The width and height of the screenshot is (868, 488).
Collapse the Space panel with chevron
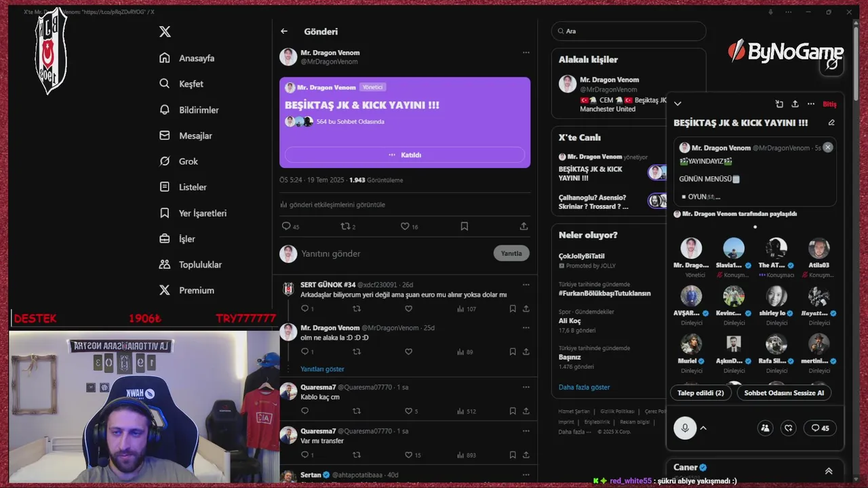677,104
